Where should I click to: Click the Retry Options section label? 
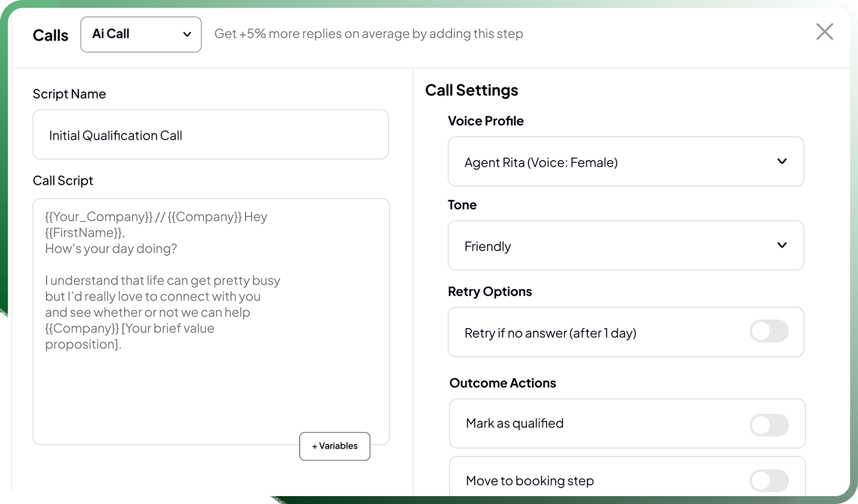[x=490, y=292]
